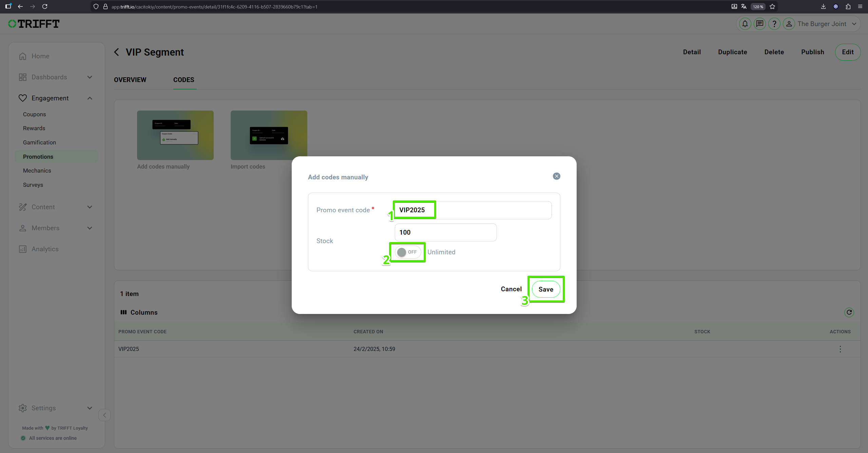
Task: Click the TRIFFT logo
Action: pyautogui.click(x=33, y=24)
